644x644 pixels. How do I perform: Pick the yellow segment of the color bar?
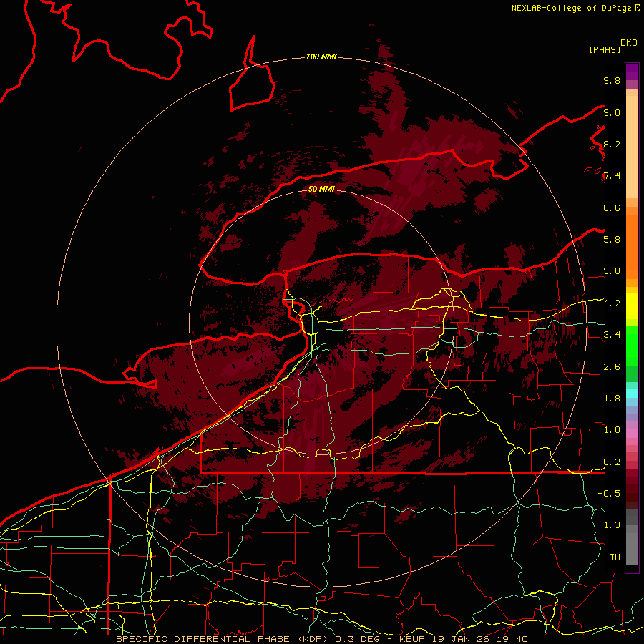632,306
